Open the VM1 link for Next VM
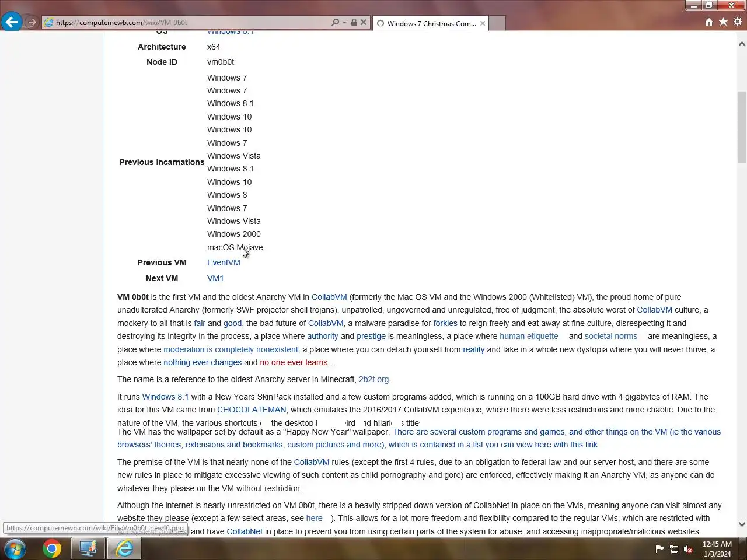 point(215,278)
